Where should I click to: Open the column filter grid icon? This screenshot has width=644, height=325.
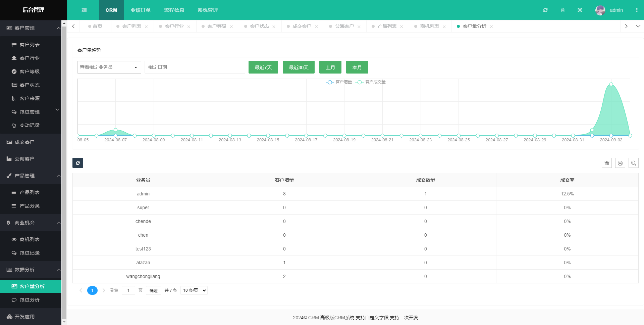click(x=607, y=163)
